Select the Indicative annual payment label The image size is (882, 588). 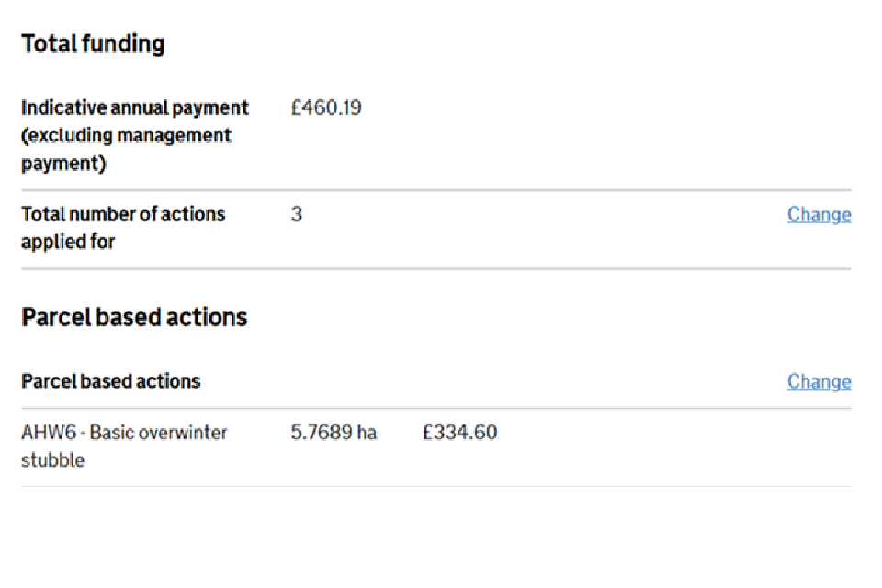135,108
